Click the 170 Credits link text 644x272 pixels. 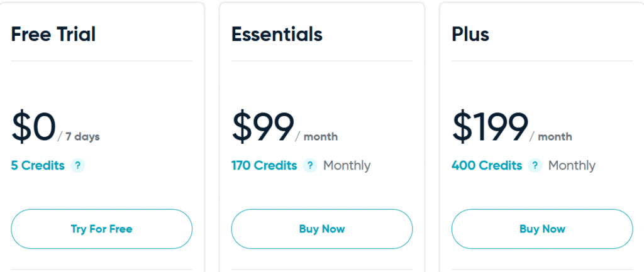264,166
